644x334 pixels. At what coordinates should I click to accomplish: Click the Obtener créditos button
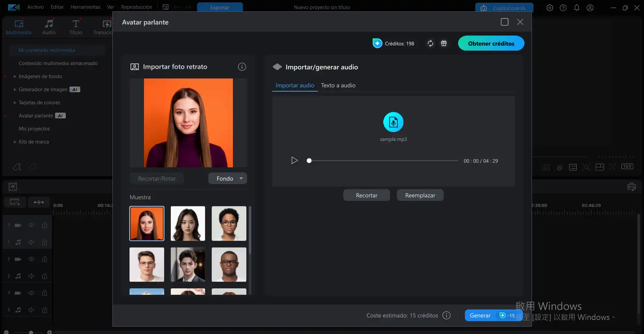(x=491, y=43)
